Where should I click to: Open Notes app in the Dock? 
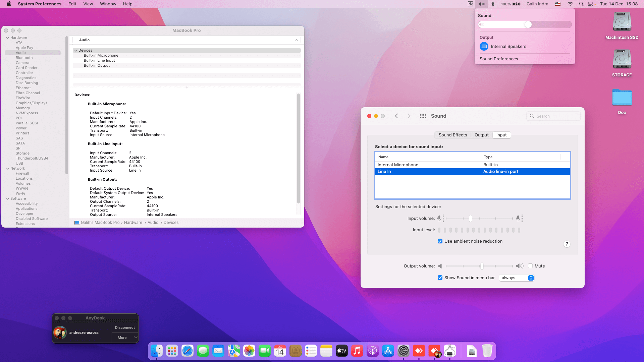tap(326, 351)
